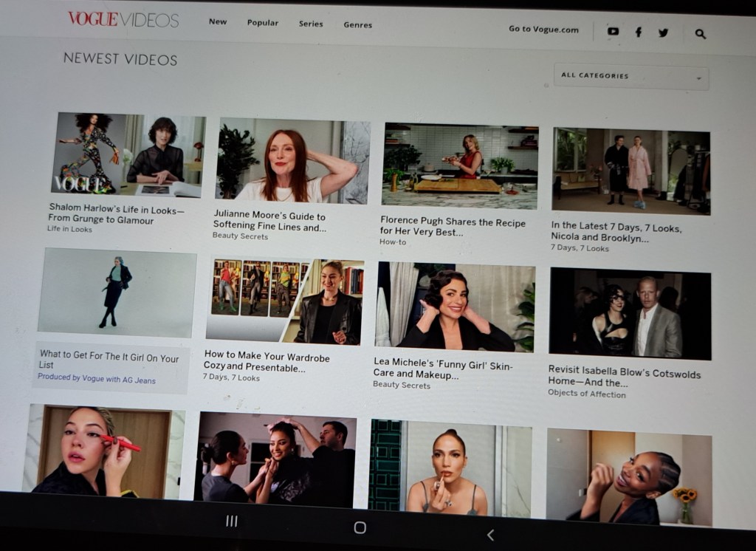Tap the Android recent apps icon
Image resolution: width=756 pixels, height=551 pixels.
click(232, 521)
